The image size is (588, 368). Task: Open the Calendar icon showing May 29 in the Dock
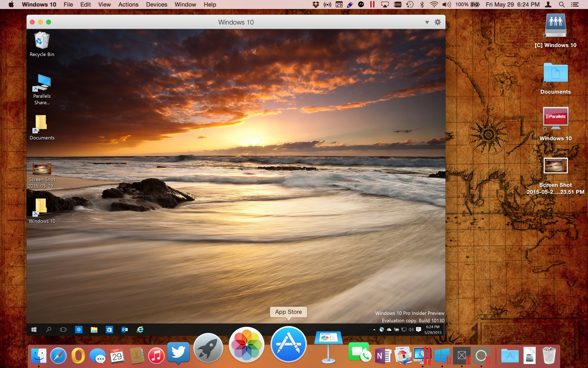point(117,356)
